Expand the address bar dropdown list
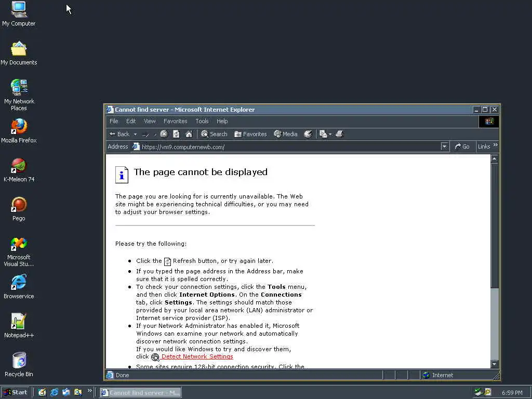532x399 pixels. (444, 147)
